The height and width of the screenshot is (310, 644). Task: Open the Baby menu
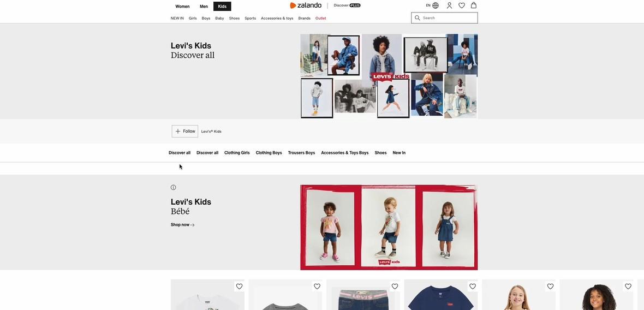(x=220, y=18)
